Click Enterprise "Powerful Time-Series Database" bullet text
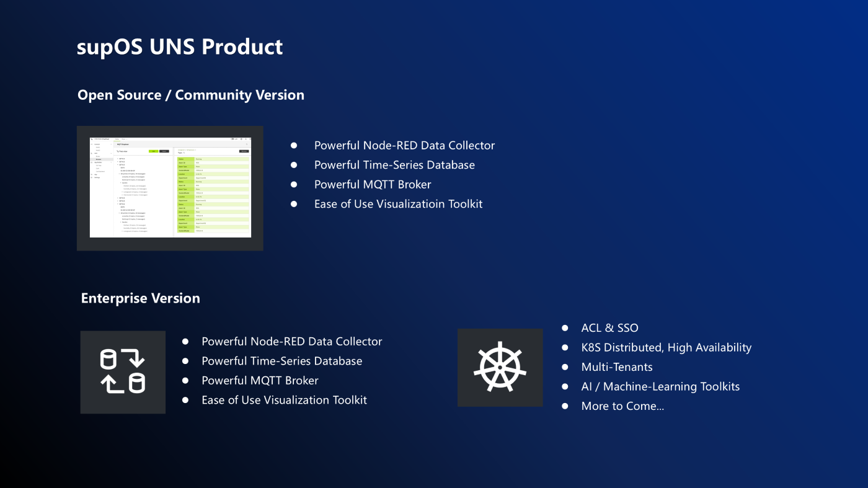The height and width of the screenshot is (488, 868). 281,361
